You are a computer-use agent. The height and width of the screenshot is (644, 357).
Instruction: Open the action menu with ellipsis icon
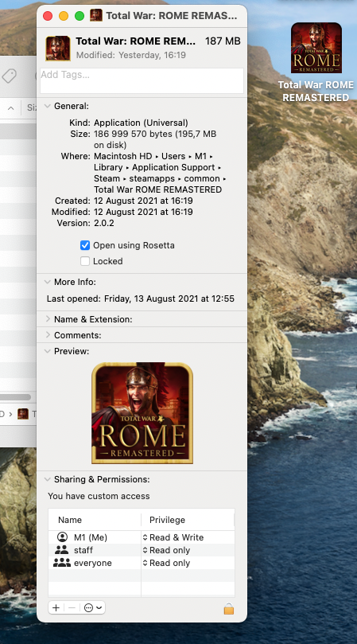93,608
